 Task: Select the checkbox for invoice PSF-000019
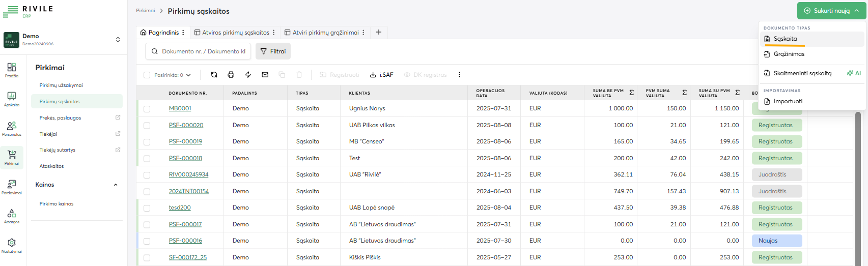click(147, 142)
